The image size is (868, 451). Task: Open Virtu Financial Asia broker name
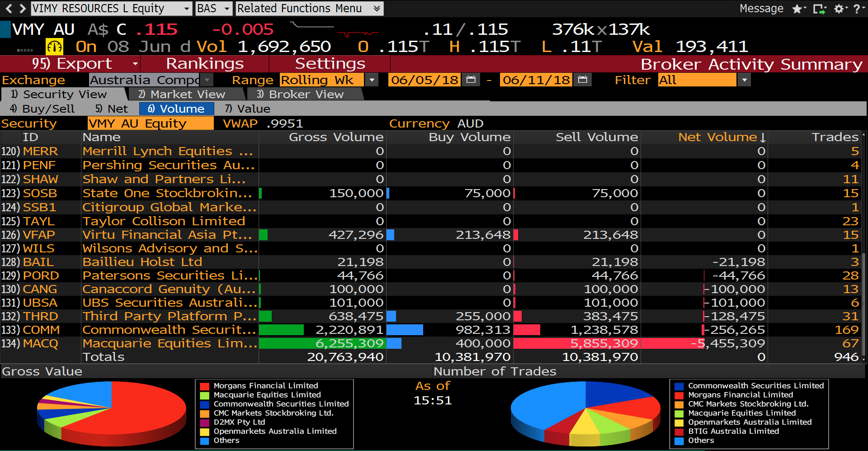167,235
